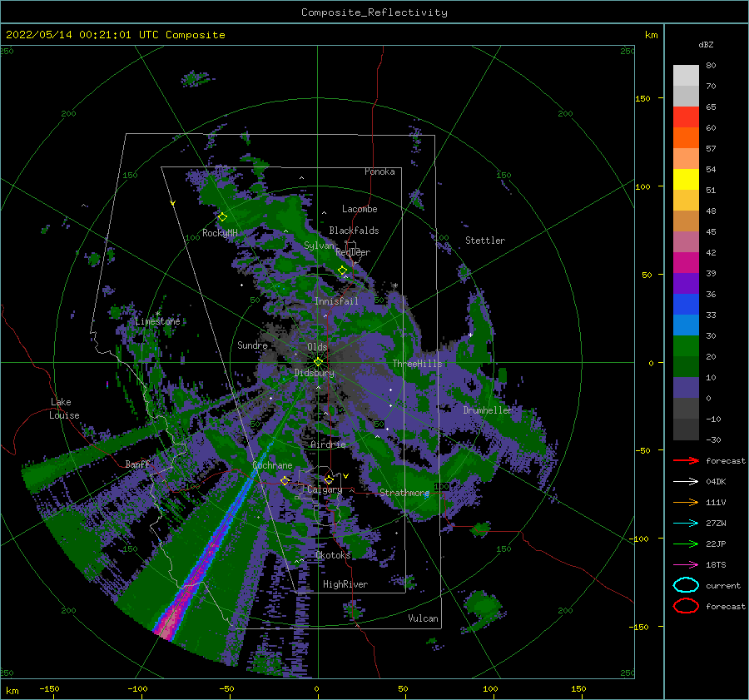Click the Banff map label
This screenshot has width=749, height=700.
coord(137,464)
